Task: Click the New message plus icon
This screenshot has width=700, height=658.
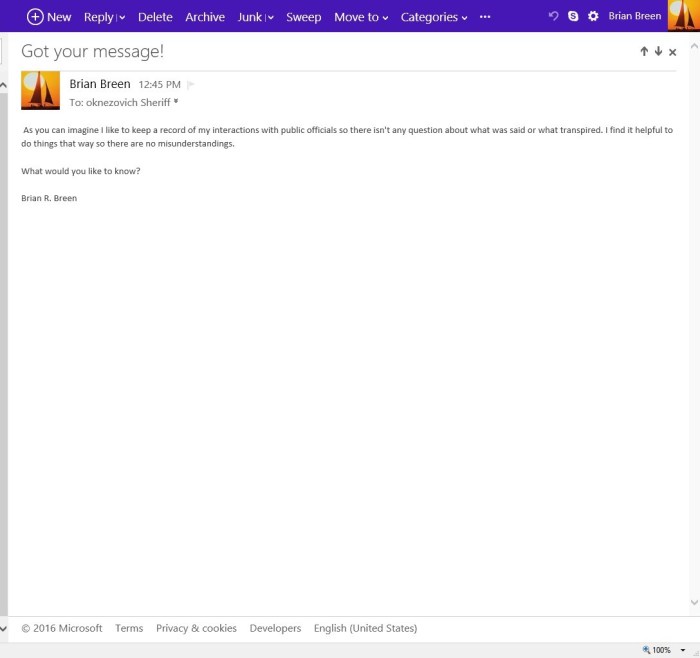Action: [x=35, y=17]
